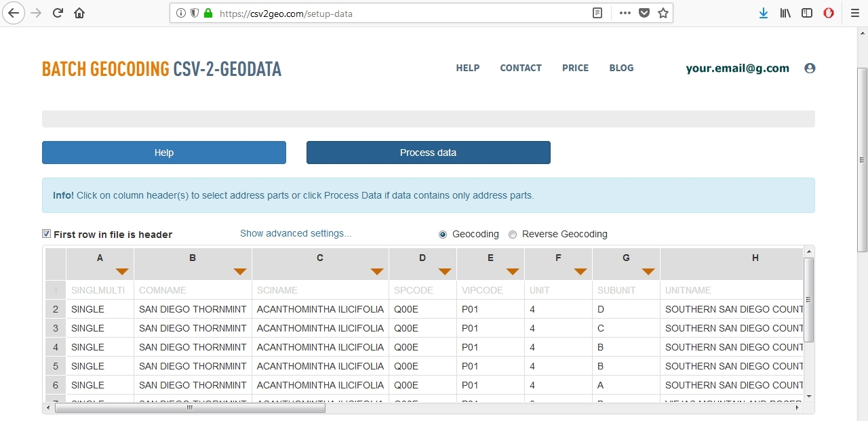Click the browser forward arrow
The height and width of the screenshot is (421, 868).
(x=36, y=13)
